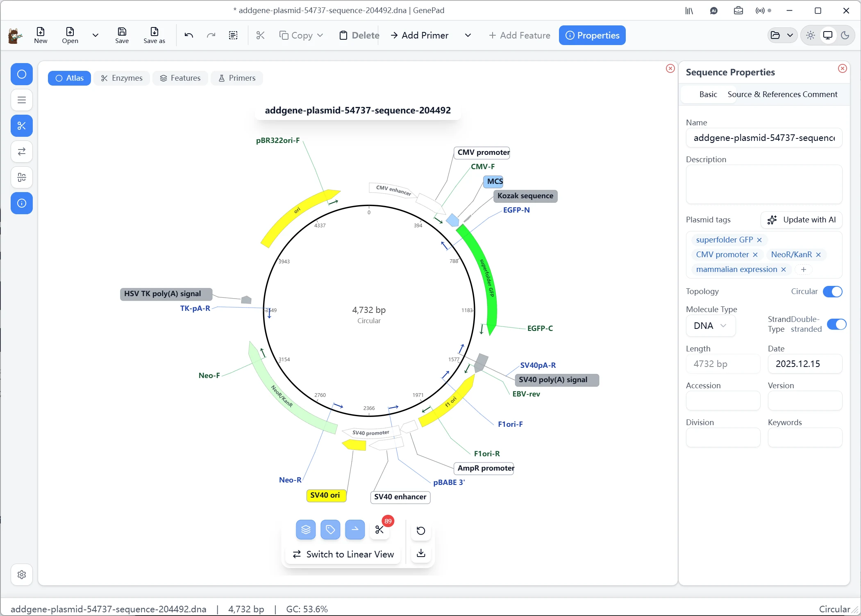Click the toolbox icon in title bar

738,11
